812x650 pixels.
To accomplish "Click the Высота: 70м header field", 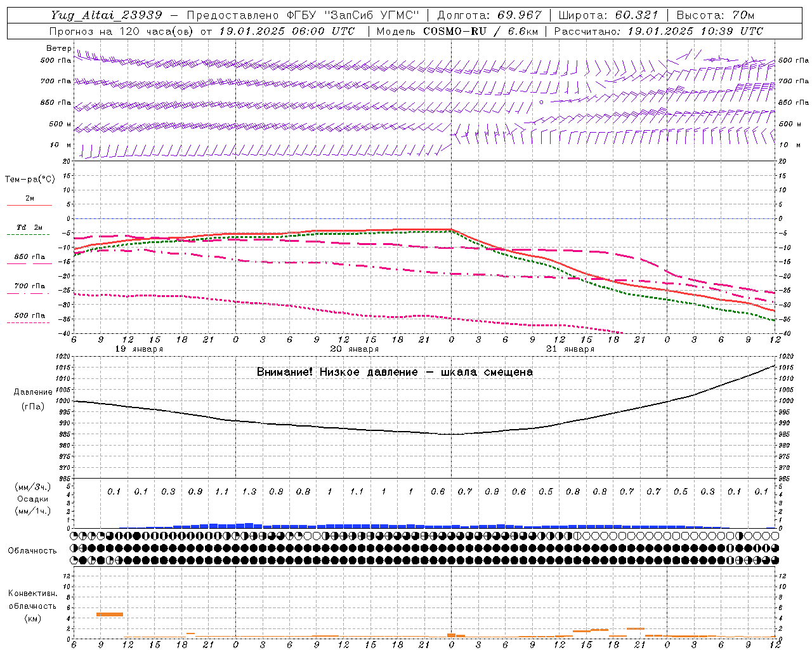I will pyautogui.click(x=716, y=15).
